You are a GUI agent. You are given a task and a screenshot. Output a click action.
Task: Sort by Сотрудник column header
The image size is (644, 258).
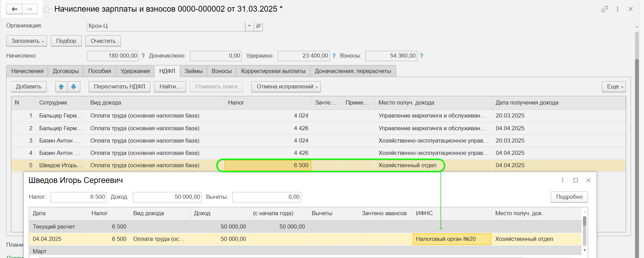(61, 103)
